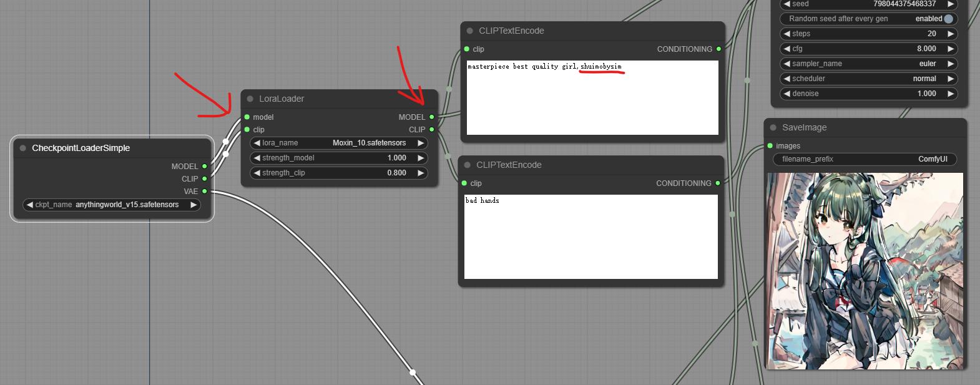Image resolution: width=980 pixels, height=385 pixels.
Task: Click the LoraLoader model input port
Action: click(247, 117)
